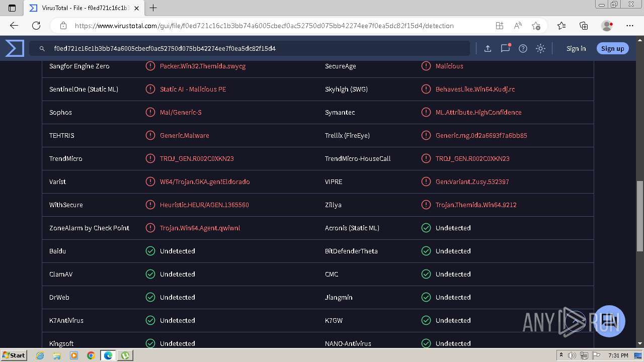
Task: Click the browser profile avatar
Action: (x=607, y=26)
